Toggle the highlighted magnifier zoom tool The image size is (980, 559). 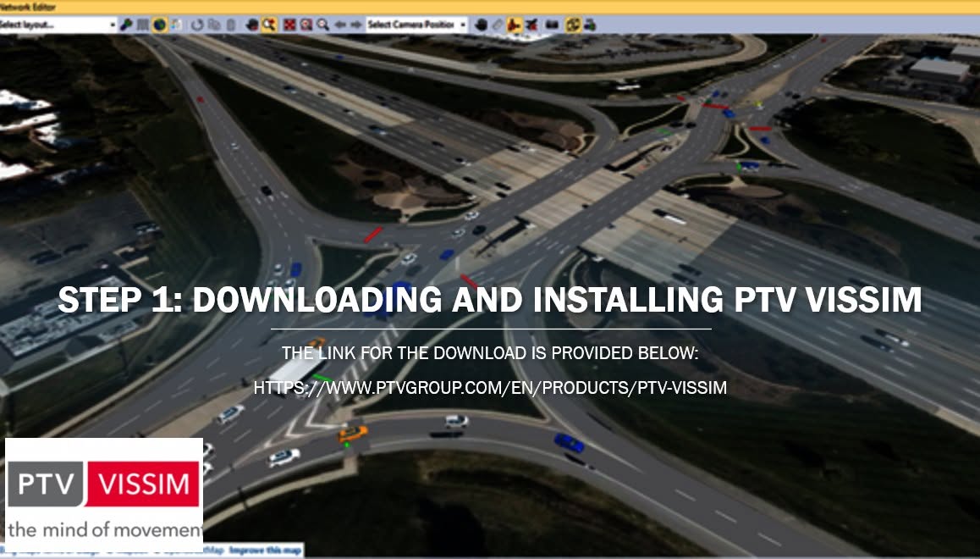point(269,25)
